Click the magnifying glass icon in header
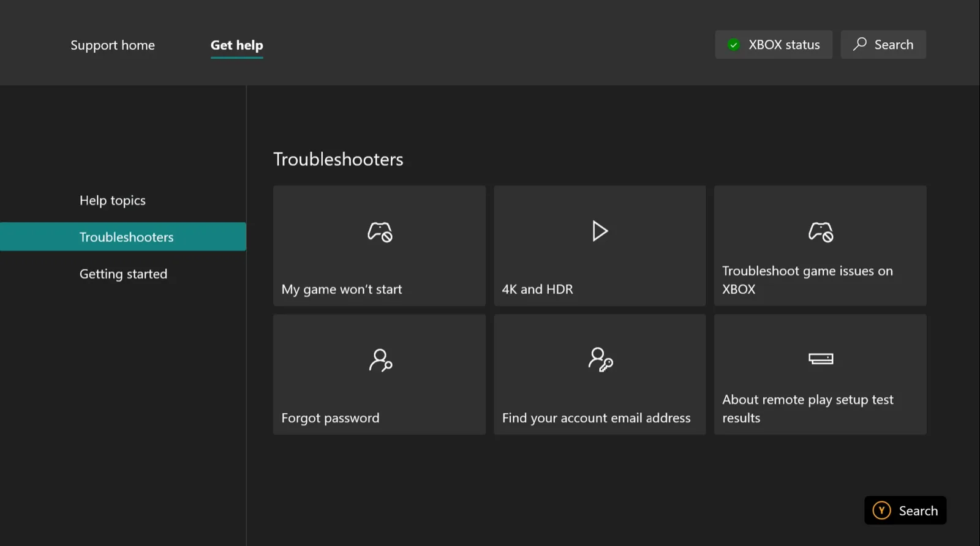The width and height of the screenshot is (980, 546). (x=860, y=43)
